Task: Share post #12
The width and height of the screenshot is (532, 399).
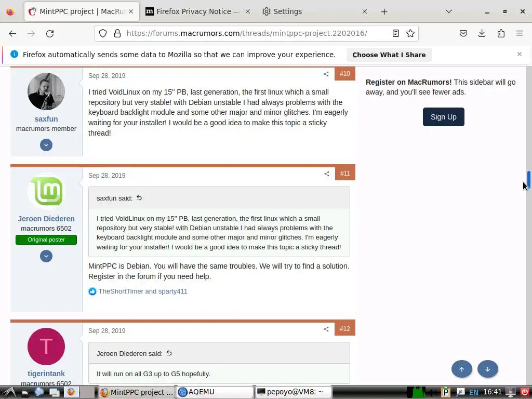Action: [x=326, y=329]
